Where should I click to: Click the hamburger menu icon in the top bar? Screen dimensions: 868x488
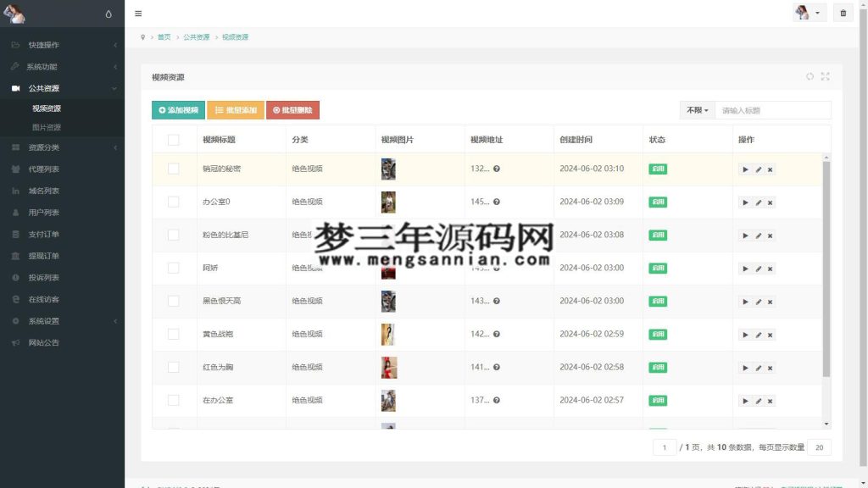(138, 13)
